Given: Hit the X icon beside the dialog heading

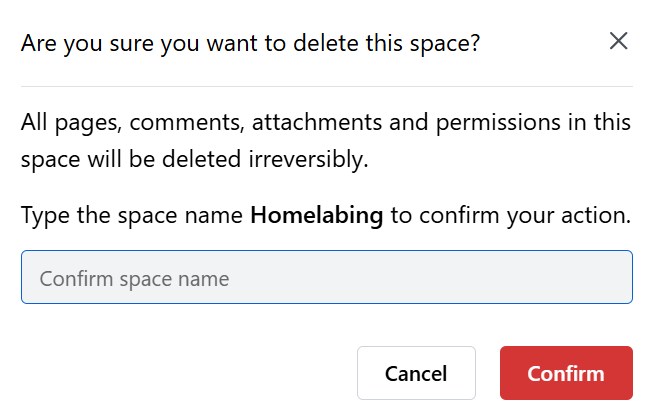Looking at the screenshot, I should pyautogui.click(x=618, y=41).
